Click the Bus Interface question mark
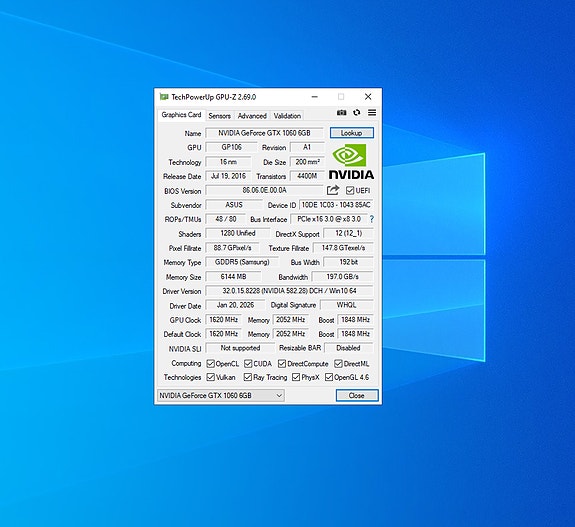Image resolution: width=575 pixels, height=527 pixels. coord(372,219)
